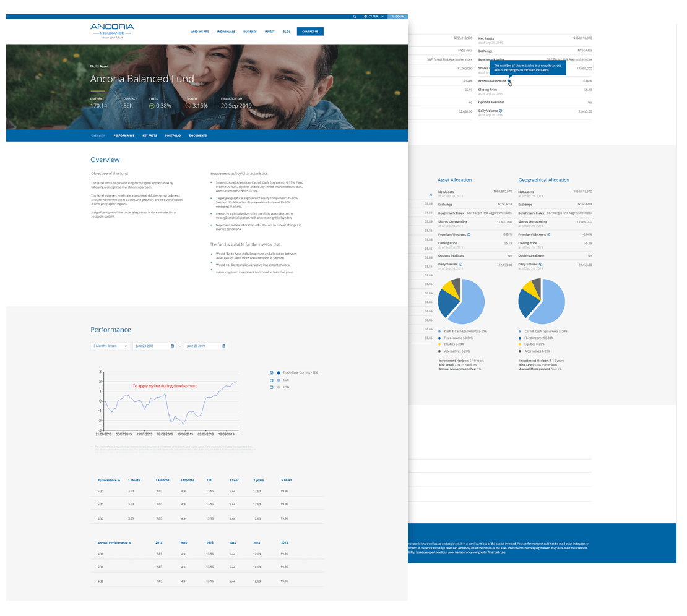The height and width of the screenshot is (616, 687).
Task: Click the Overview section heading
Action: tap(105, 160)
